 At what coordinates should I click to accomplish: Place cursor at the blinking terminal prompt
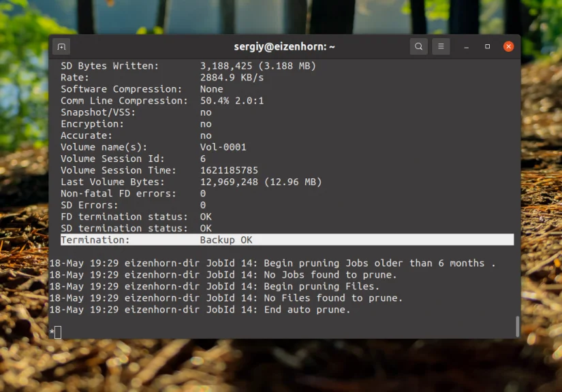click(x=57, y=332)
